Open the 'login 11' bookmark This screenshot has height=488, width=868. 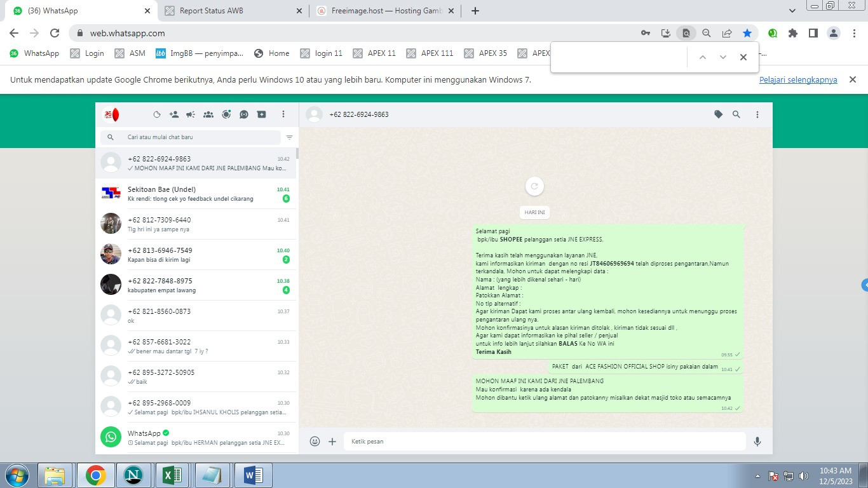[321, 53]
